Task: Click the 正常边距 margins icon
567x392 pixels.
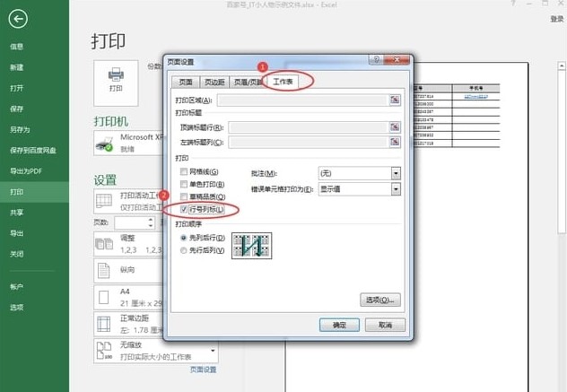Action: (104, 324)
